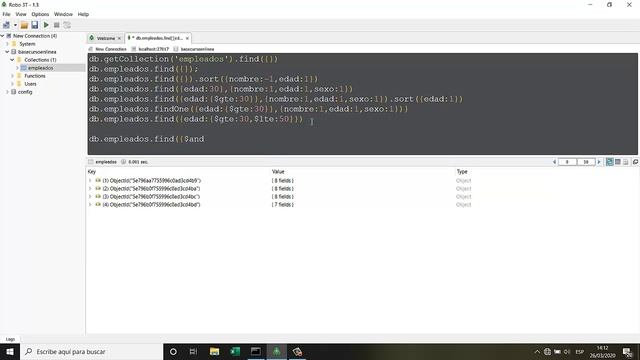Viewport: 640px width, 360px height.
Task: Click the Key column header
Action: pyautogui.click(x=92, y=172)
